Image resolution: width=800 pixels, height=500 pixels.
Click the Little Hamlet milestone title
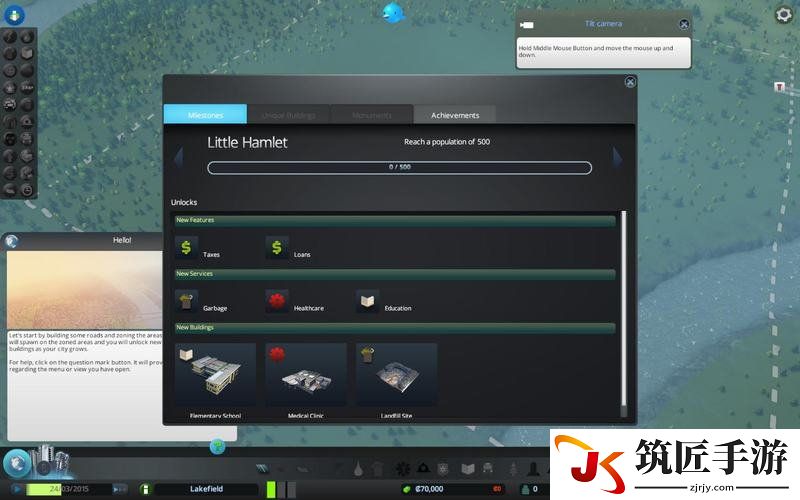coord(247,142)
